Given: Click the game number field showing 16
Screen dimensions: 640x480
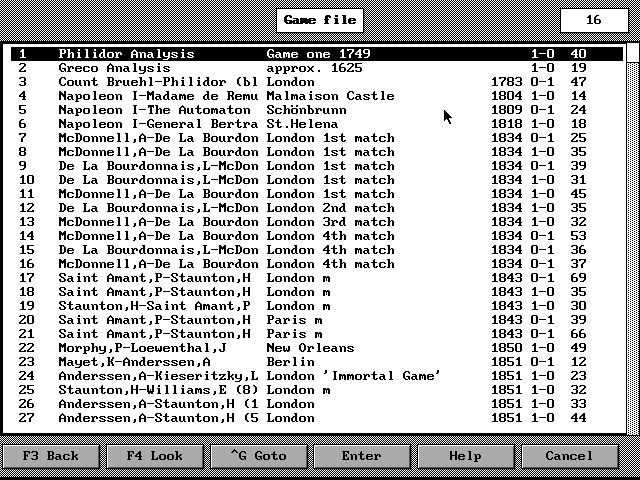Looking at the screenshot, I should point(593,19).
